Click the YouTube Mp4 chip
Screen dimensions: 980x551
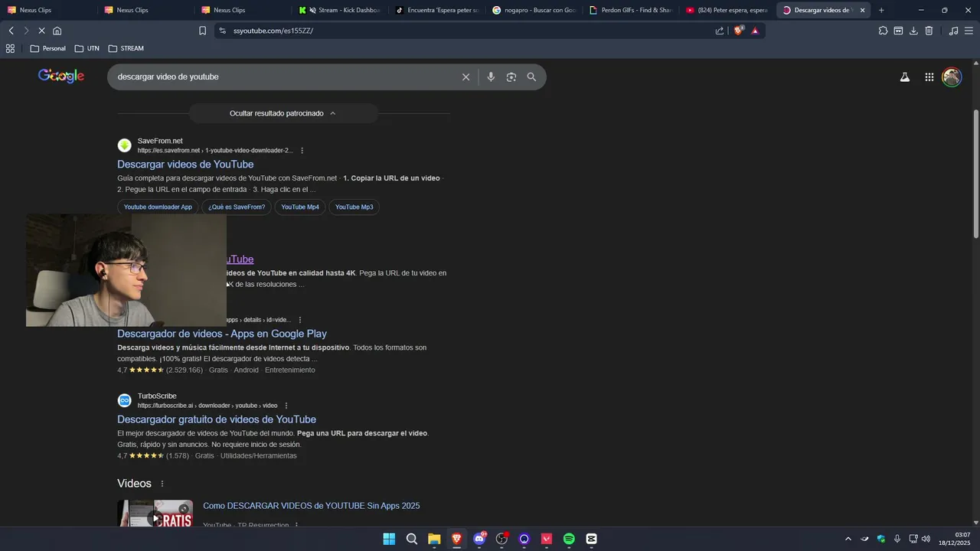tap(300, 207)
